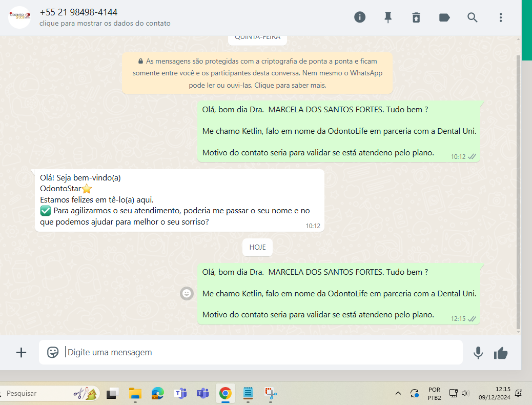Switch keyboard language POR PTB2
532x405 pixels.
(434, 393)
